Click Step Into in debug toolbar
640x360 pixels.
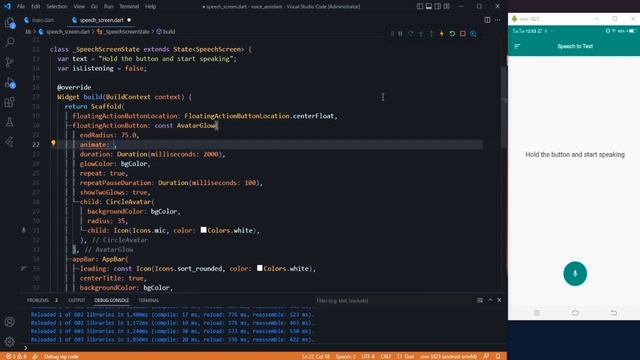421,34
